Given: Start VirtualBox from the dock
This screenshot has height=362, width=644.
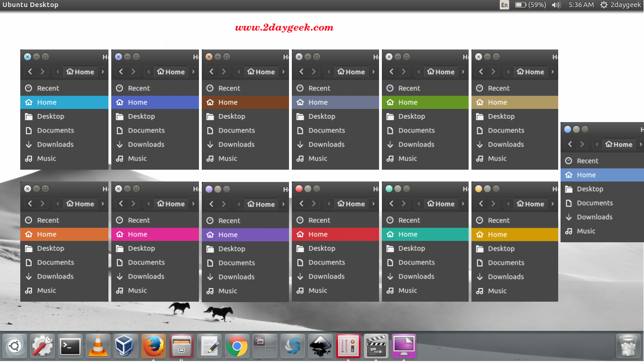Looking at the screenshot, I should pyautogui.click(x=126, y=347).
